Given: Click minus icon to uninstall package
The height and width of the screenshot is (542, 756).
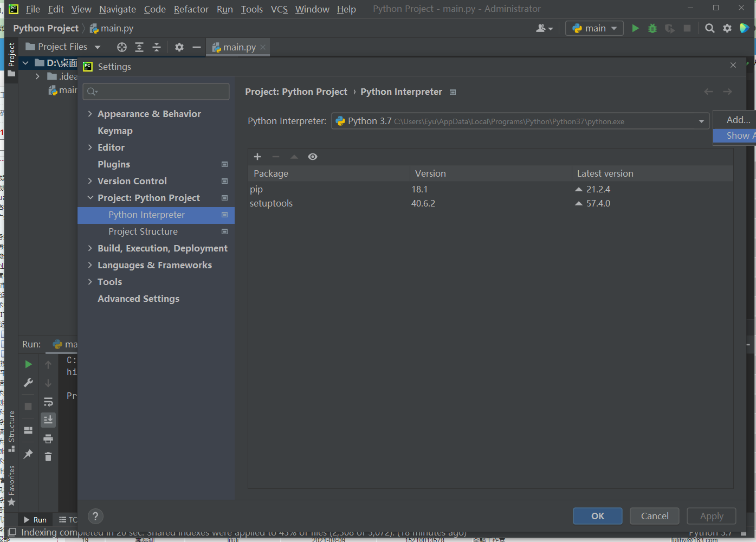Looking at the screenshot, I should (x=276, y=157).
